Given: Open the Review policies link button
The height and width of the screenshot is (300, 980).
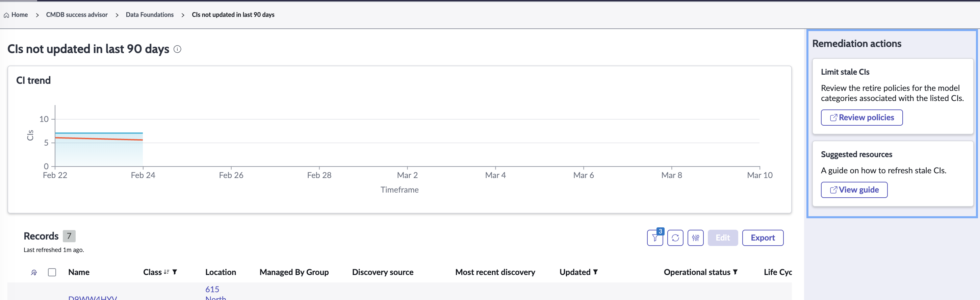Looking at the screenshot, I should point(862,118).
